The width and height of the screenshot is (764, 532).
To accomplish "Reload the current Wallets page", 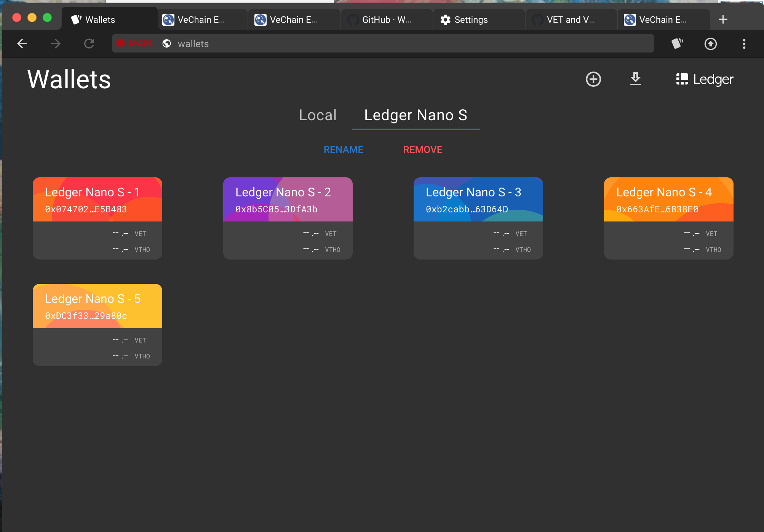I will click(x=89, y=43).
